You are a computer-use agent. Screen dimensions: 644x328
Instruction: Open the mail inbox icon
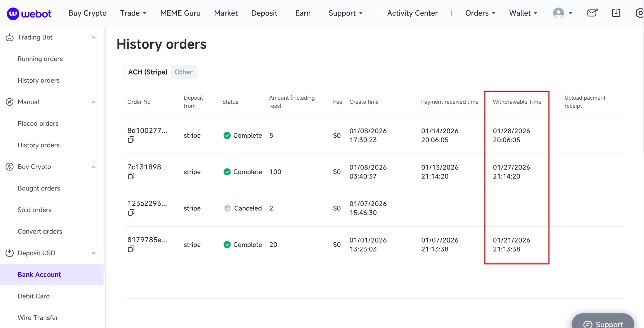[x=592, y=13]
